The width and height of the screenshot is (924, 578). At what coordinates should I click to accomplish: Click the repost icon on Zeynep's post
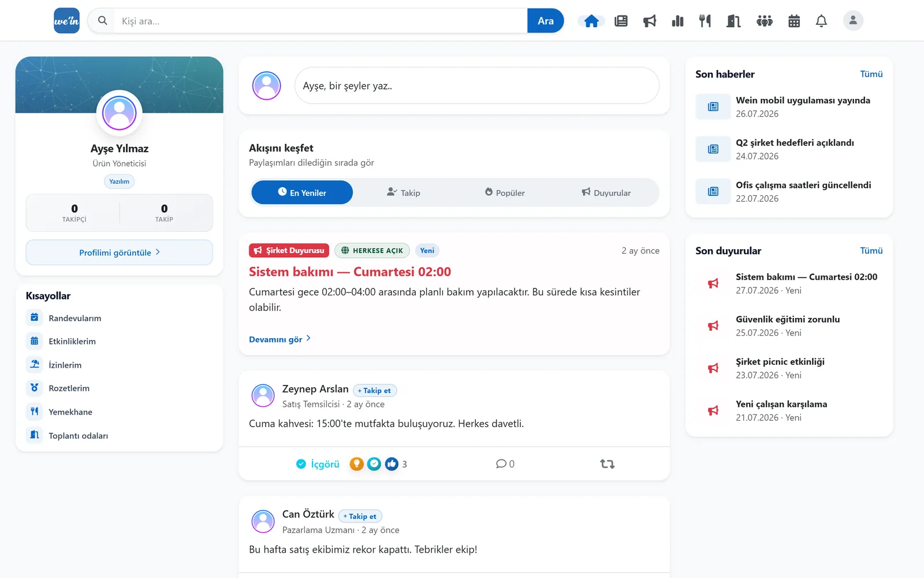[607, 464]
